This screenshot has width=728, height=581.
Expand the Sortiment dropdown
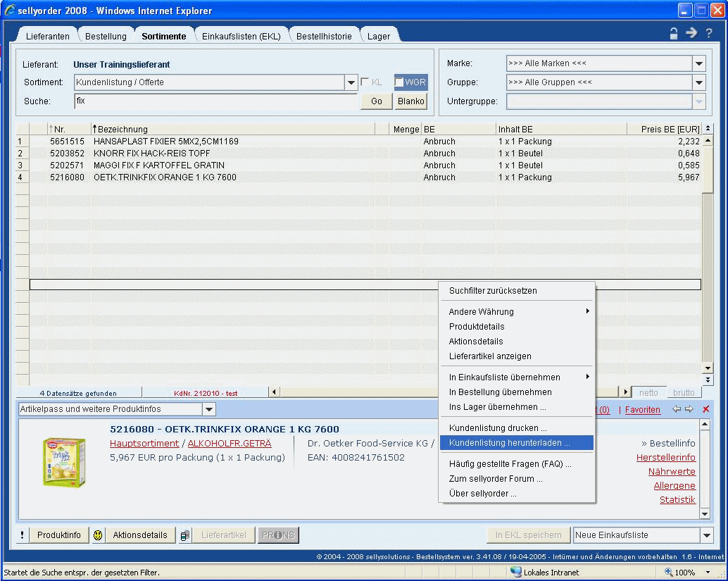point(351,82)
